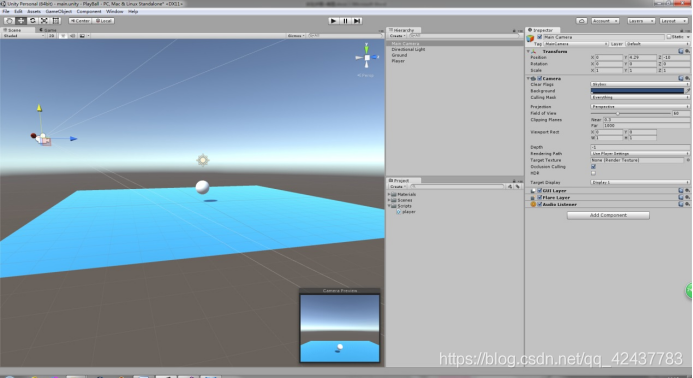Screen dimensions: 693x378
Task: Click the Background color swatch
Action: click(637, 91)
